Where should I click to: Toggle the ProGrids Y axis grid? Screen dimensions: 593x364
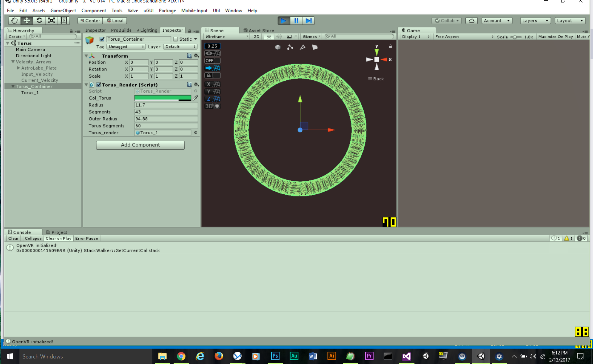212,91
